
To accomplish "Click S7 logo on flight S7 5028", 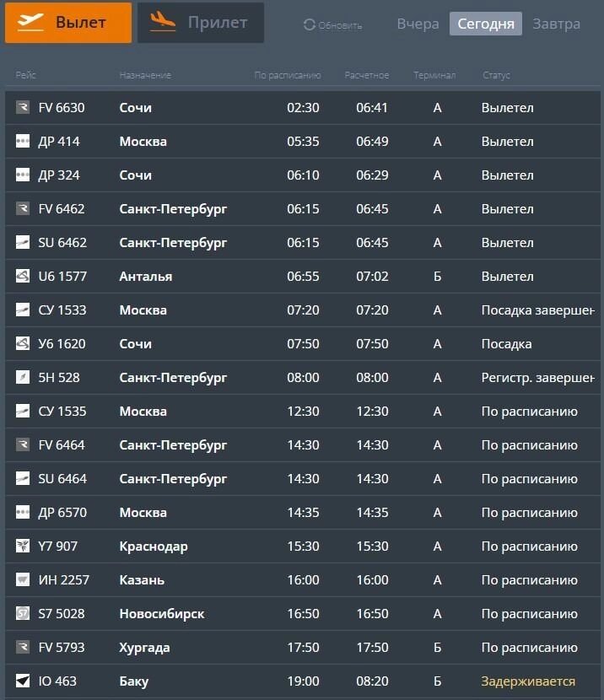I will click(x=23, y=614).
